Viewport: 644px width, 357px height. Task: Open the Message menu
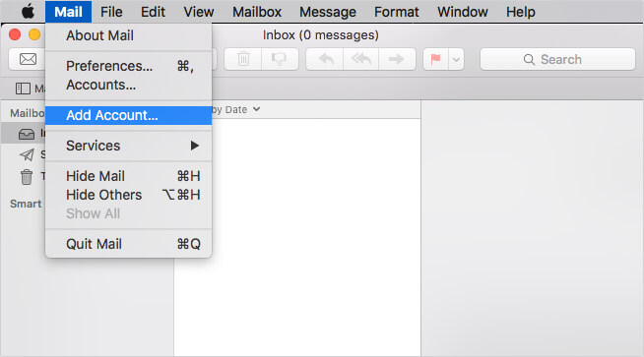pos(327,12)
